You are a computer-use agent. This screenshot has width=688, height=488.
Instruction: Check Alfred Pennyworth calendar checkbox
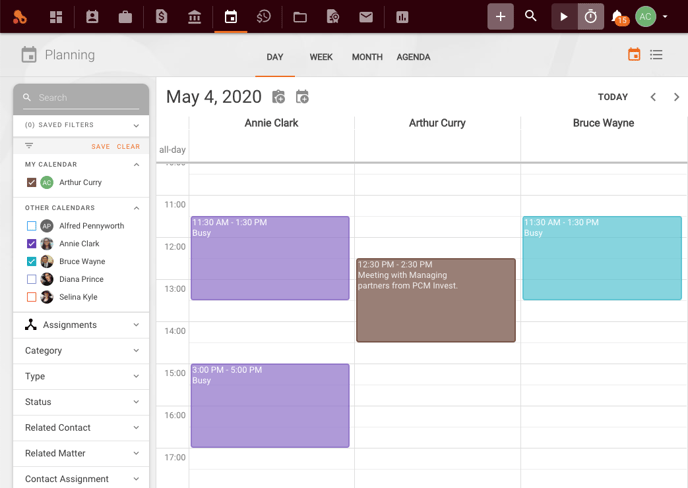point(32,226)
